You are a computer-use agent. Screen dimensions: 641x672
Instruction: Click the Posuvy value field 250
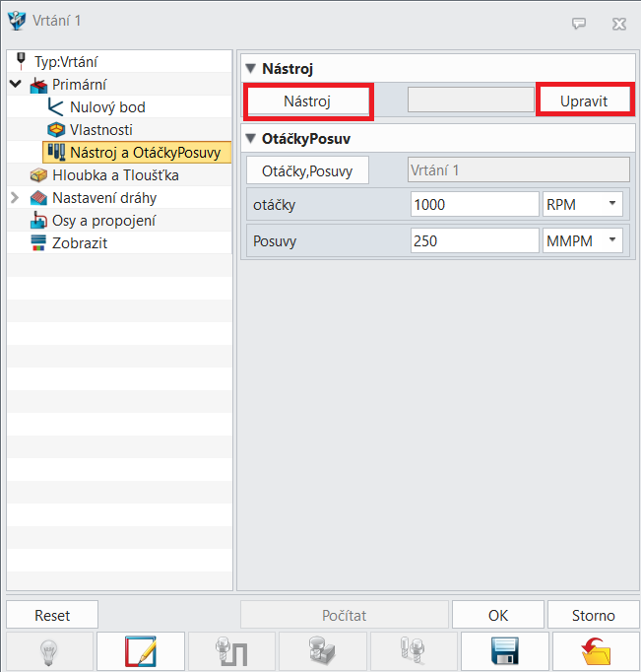475,240
